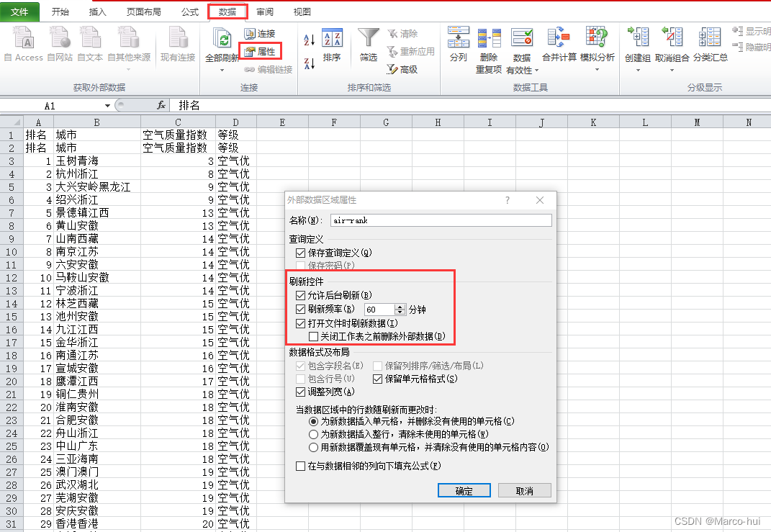This screenshot has width=771, height=532.
Task: Click refresh frequency spinner arrows
Action: pyautogui.click(x=400, y=310)
